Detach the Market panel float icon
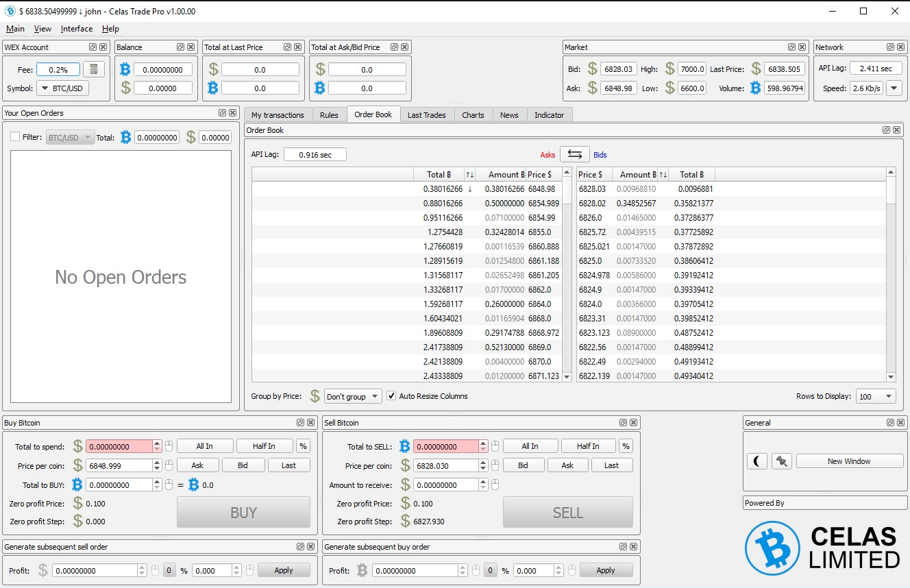Viewport: 910px width, 588px height. [791, 47]
